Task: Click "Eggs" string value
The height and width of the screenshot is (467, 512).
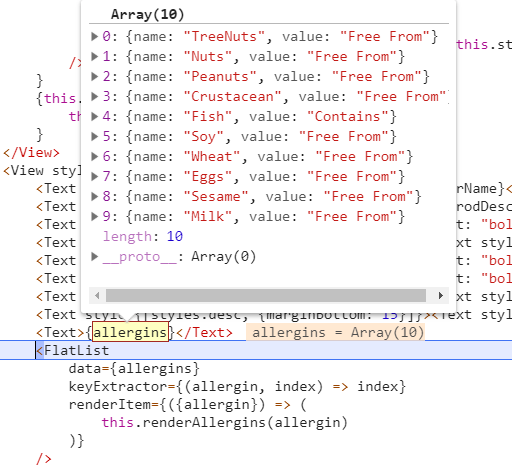Action: pyautogui.click(x=208, y=176)
